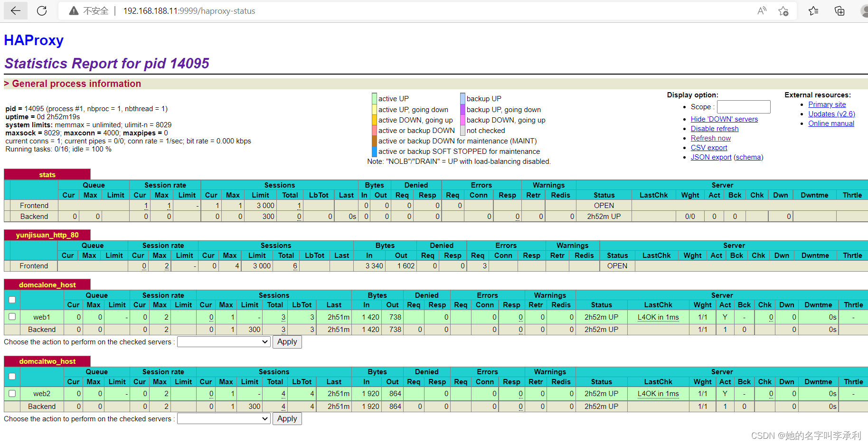Screen dimensions: 868x445
Task: Open the Online manual link
Action: 831,123
